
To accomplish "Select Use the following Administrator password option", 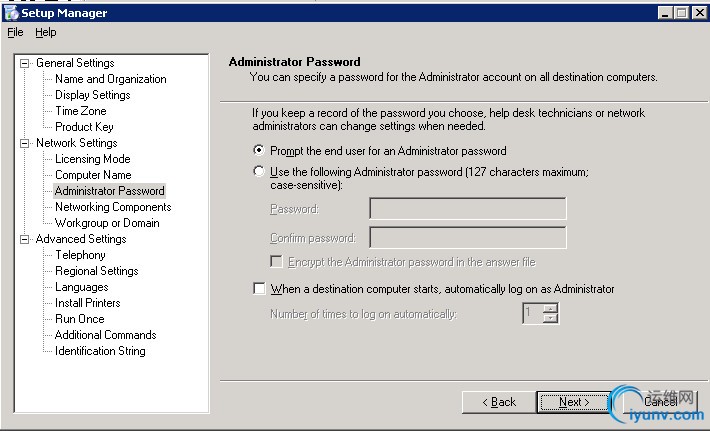I will pyautogui.click(x=259, y=172).
